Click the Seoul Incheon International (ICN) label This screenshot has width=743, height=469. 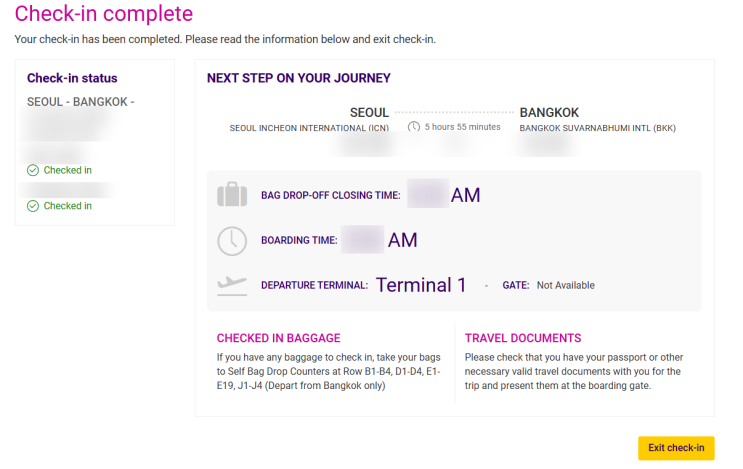[x=309, y=128]
